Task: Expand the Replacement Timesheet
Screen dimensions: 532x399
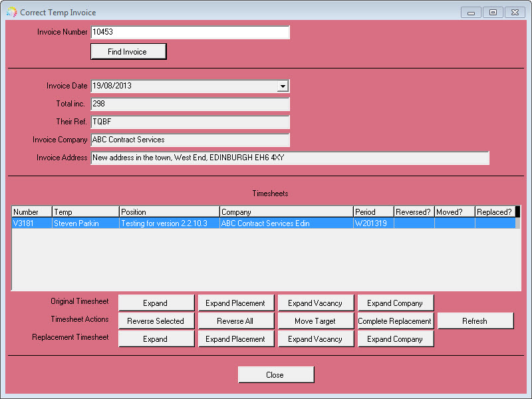Action: click(x=156, y=339)
